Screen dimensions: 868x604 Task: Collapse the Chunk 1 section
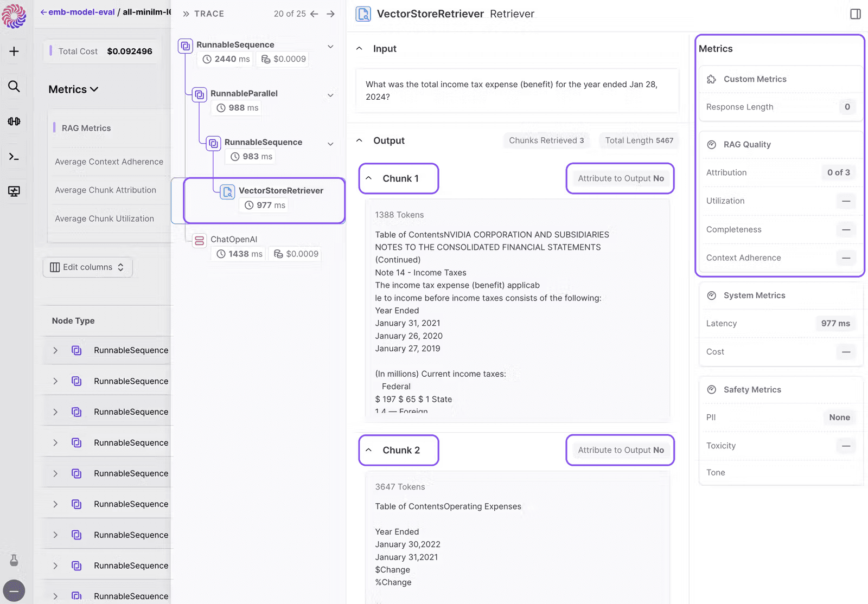coord(369,178)
